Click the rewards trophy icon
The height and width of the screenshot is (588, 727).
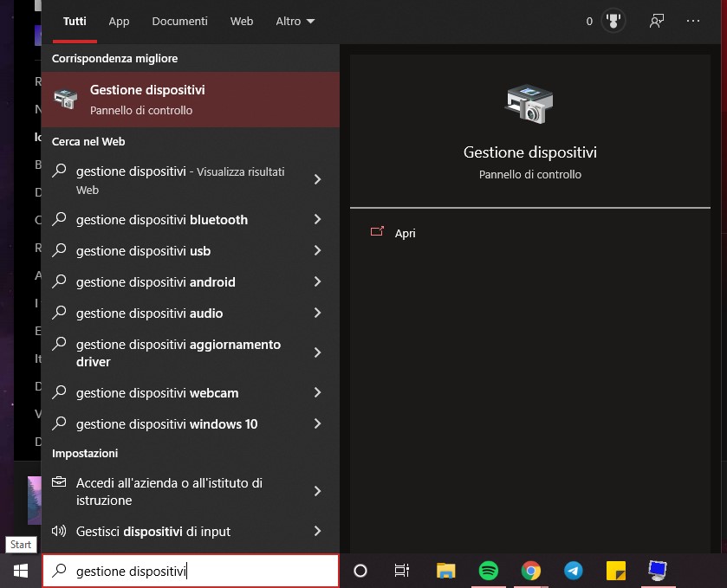coord(614,22)
